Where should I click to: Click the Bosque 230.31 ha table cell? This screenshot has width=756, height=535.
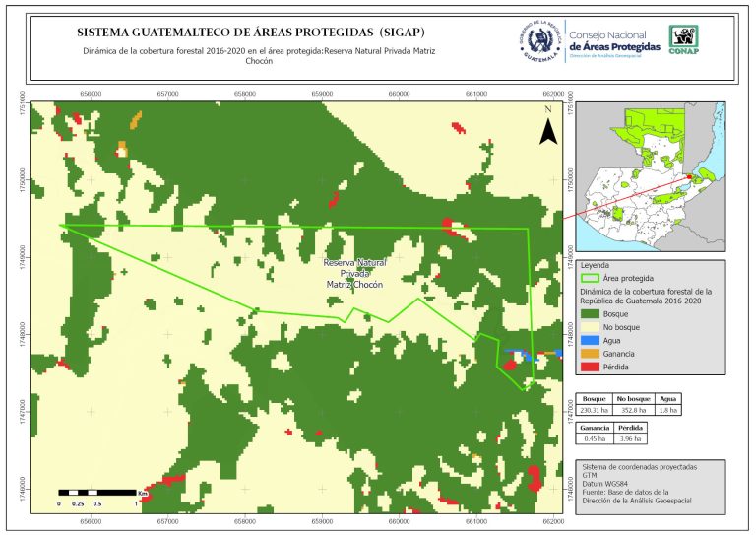click(594, 408)
